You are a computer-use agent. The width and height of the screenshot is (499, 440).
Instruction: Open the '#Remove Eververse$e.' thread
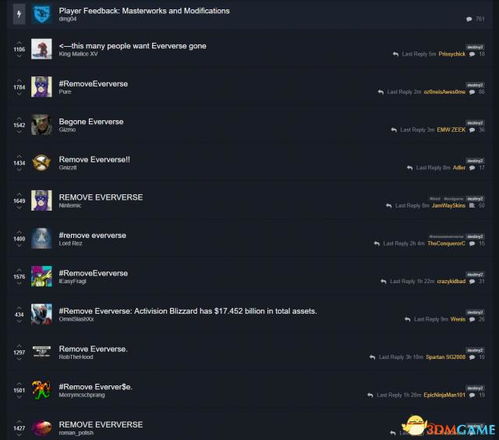click(x=95, y=387)
